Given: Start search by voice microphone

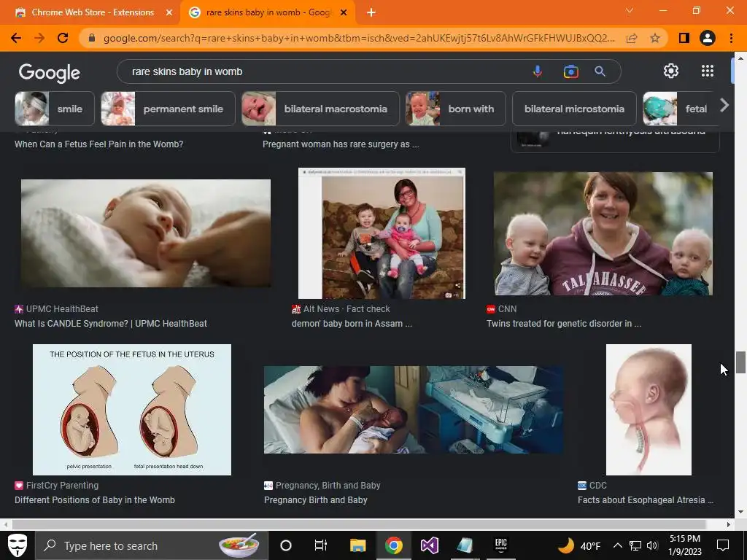Looking at the screenshot, I should coord(538,71).
